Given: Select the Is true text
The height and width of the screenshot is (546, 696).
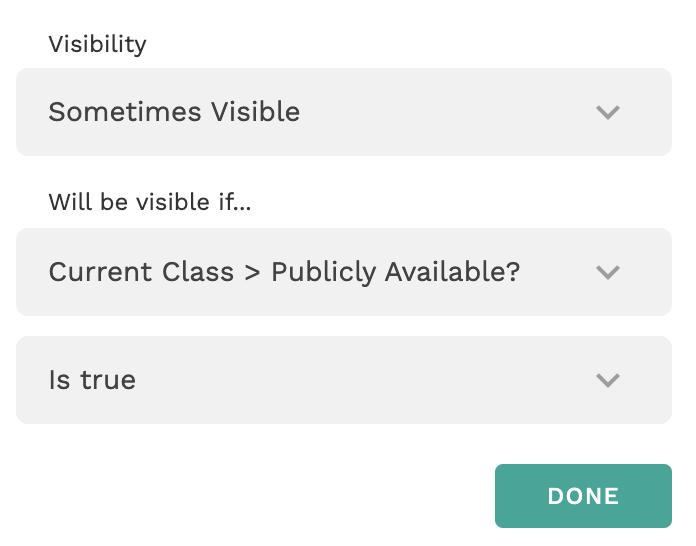Looking at the screenshot, I should [x=92, y=380].
